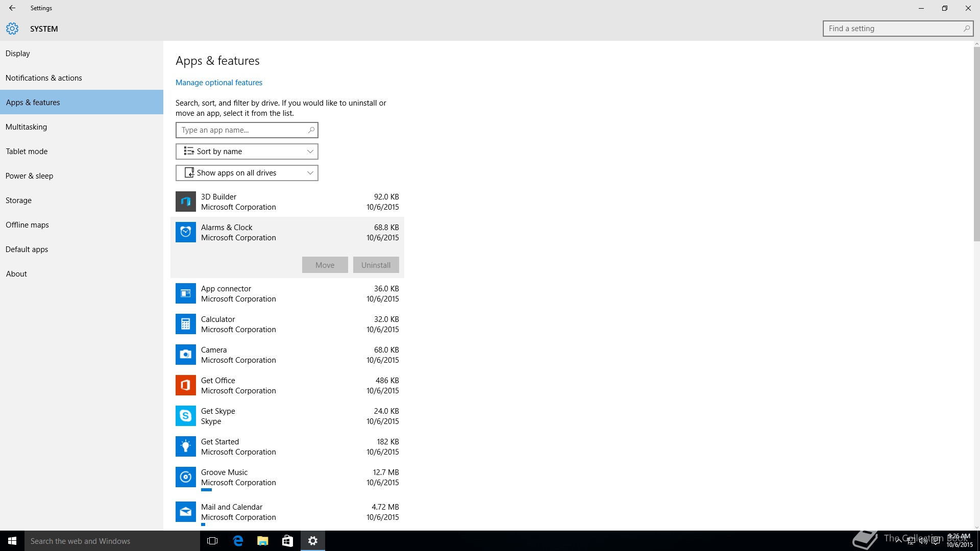Open the Store from the taskbar
The height and width of the screenshot is (551, 980).
(287, 541)
